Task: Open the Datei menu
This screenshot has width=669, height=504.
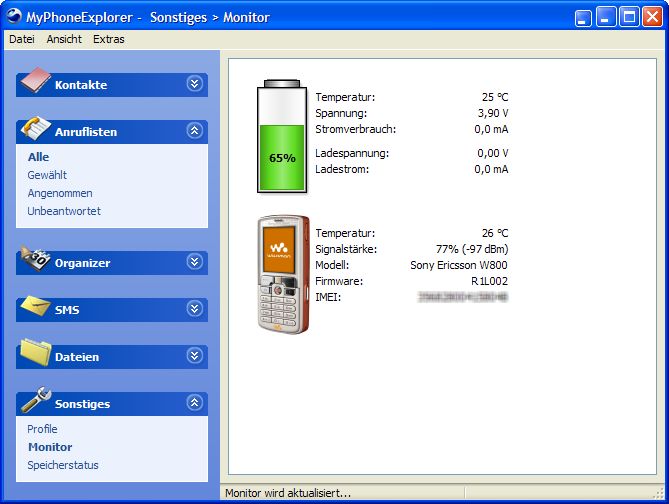Action: 21,39
